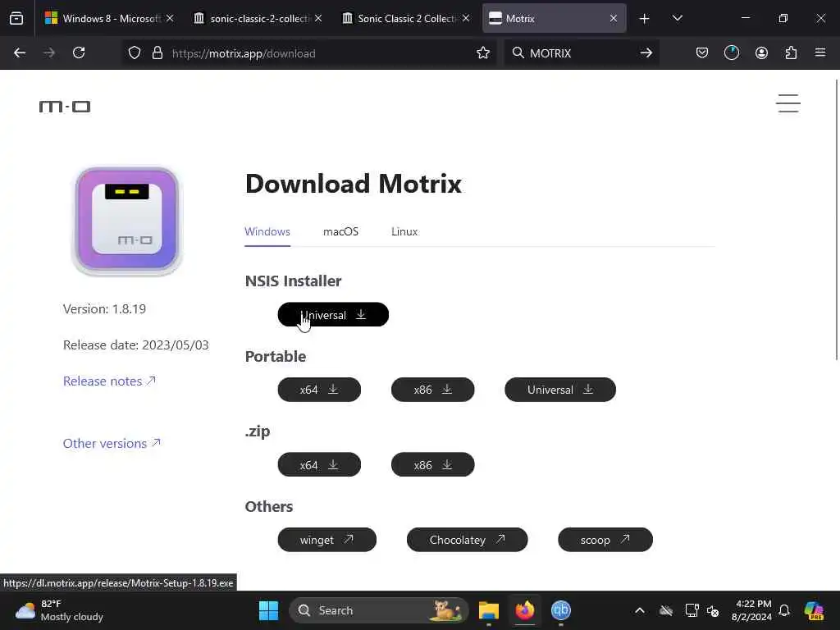This screenshot has height=630, width=840.
Task: Switch to the Linux download tab
Action: (404, 231)
